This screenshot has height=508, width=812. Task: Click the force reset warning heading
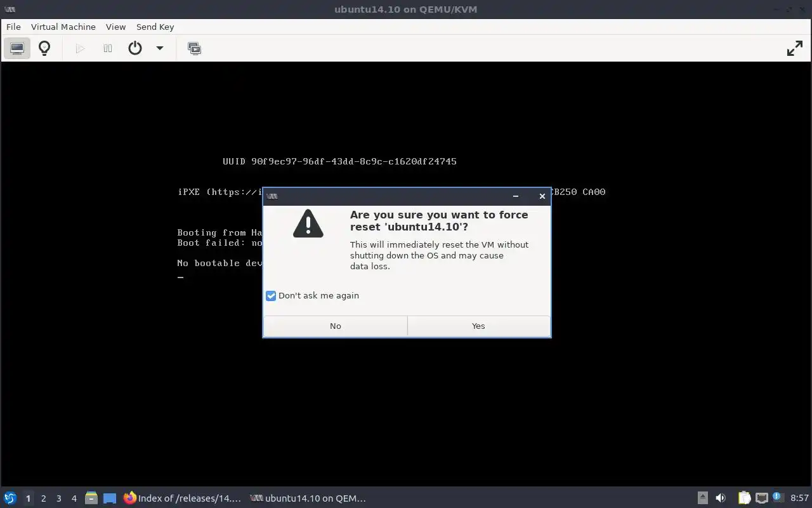coord(439,221)
